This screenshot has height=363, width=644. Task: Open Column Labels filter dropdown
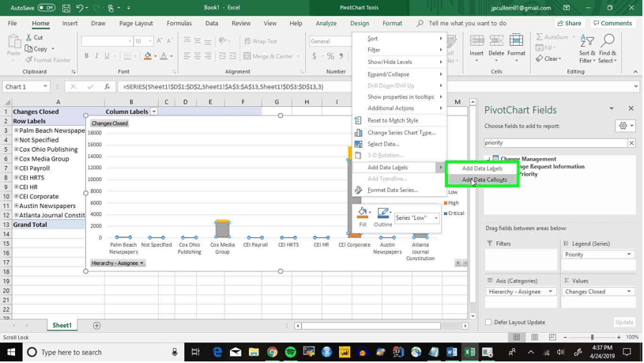coord(153,112)
